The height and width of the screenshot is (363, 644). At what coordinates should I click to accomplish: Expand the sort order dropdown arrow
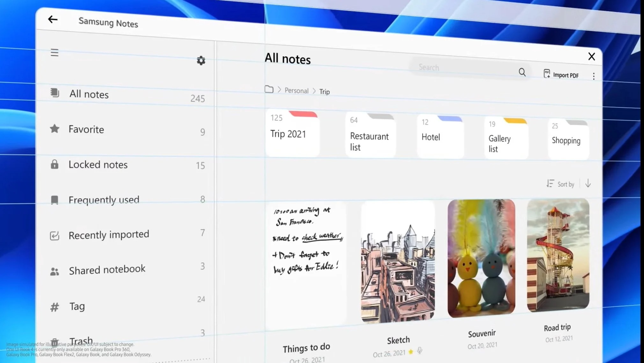[588, 184]
